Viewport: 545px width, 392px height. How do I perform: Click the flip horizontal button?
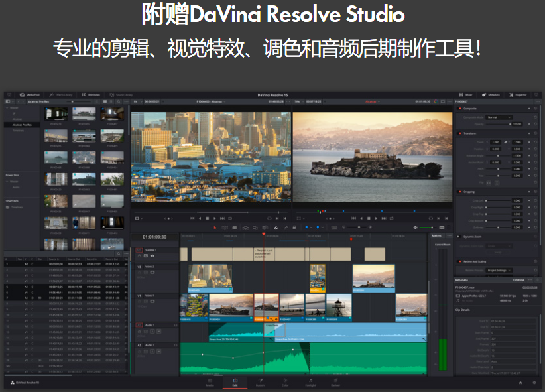tap(489, 182)
